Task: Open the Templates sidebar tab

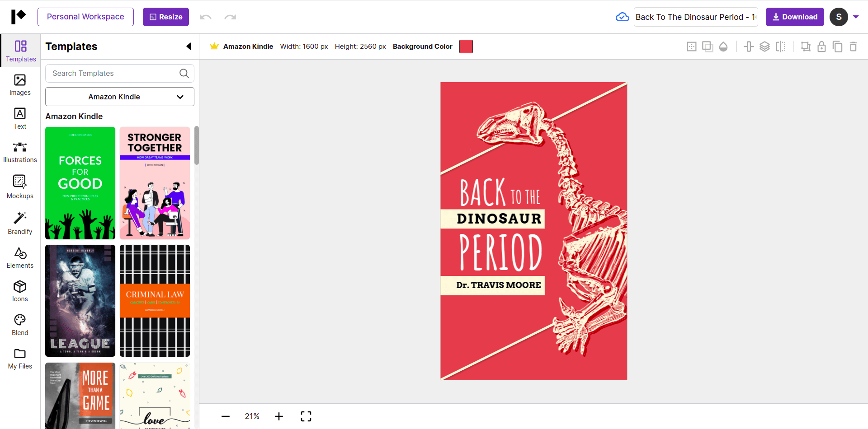Action: (x=20, y=51)
